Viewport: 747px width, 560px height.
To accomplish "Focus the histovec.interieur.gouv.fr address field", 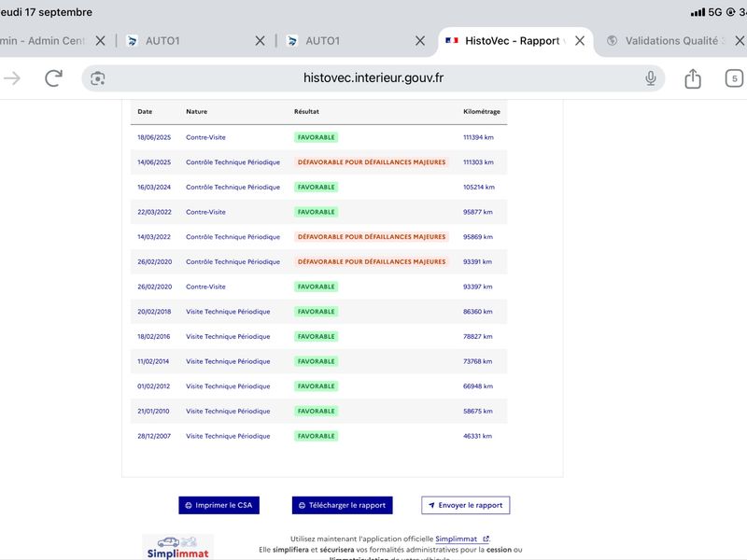I will coord(373,78).
